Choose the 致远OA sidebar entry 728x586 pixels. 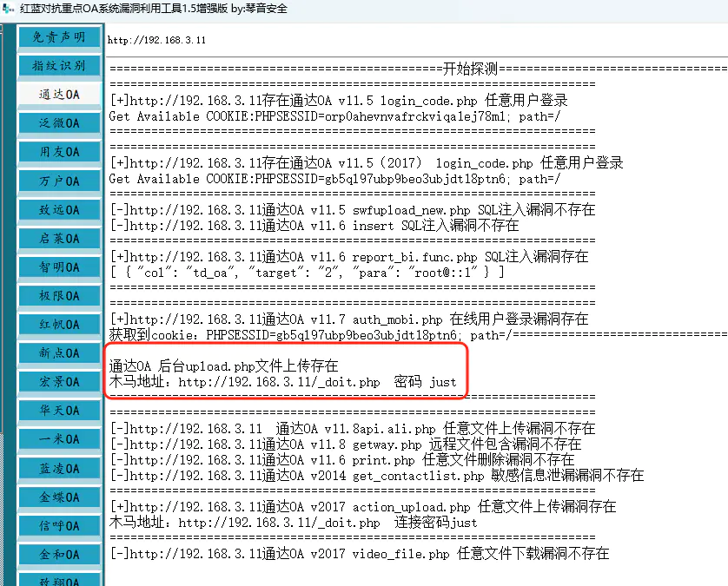pos(59,210)
